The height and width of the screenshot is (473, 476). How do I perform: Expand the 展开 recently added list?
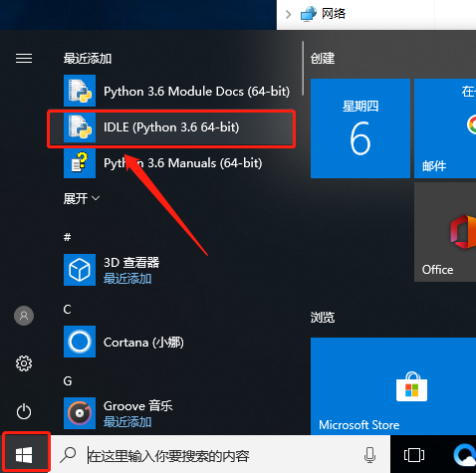82,199
